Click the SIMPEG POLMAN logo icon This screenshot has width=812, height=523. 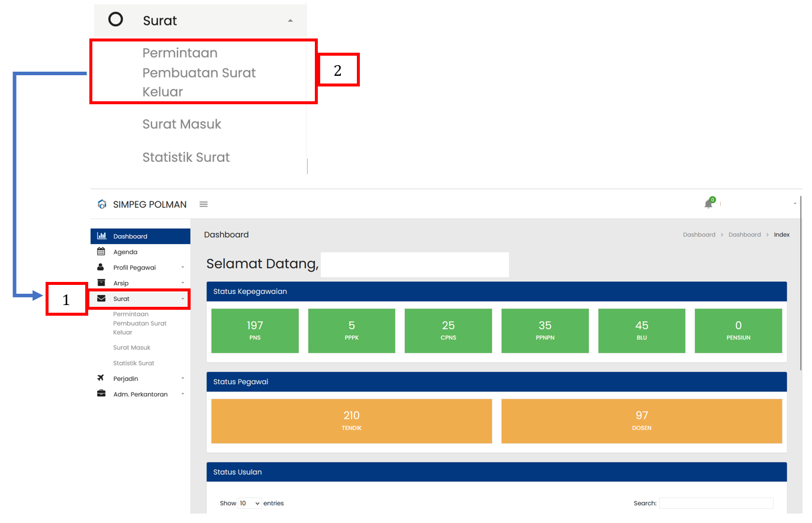point(102,204)
